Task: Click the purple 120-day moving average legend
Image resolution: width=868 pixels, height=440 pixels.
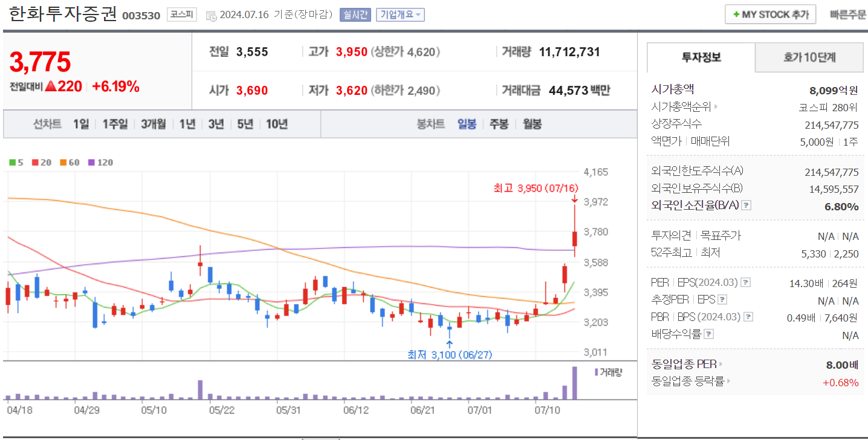Action: 100,162
